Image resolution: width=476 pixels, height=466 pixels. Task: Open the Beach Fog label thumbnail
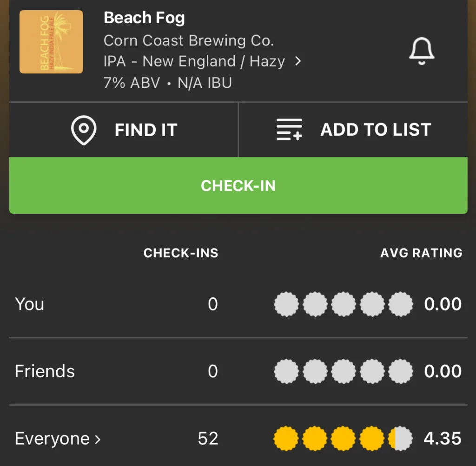point(51,42)
